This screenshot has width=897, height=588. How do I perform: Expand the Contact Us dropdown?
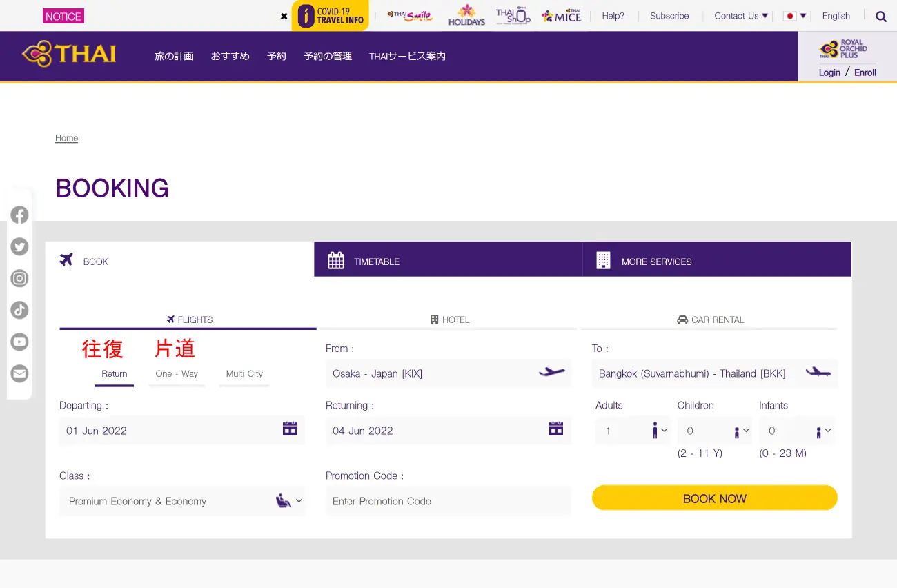coord(741,16)
